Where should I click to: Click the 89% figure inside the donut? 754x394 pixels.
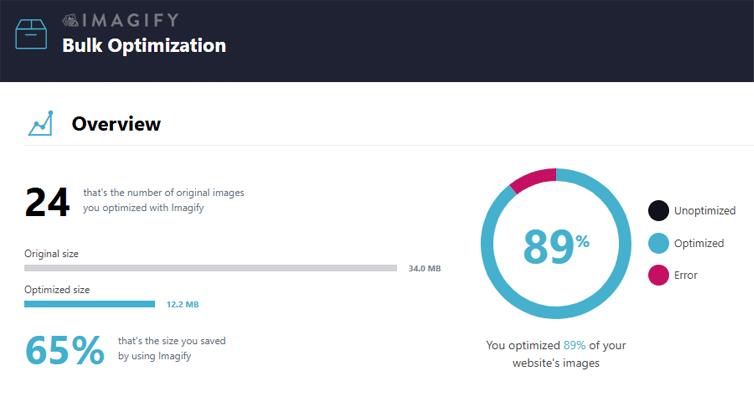(556, 246)
